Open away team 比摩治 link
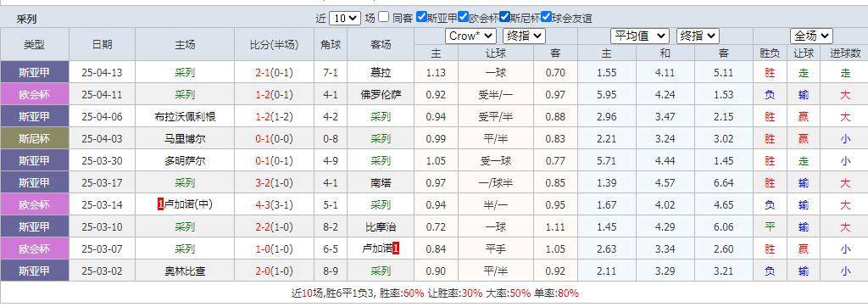This screenshot has height=307, width=868. tap(381, 227)
